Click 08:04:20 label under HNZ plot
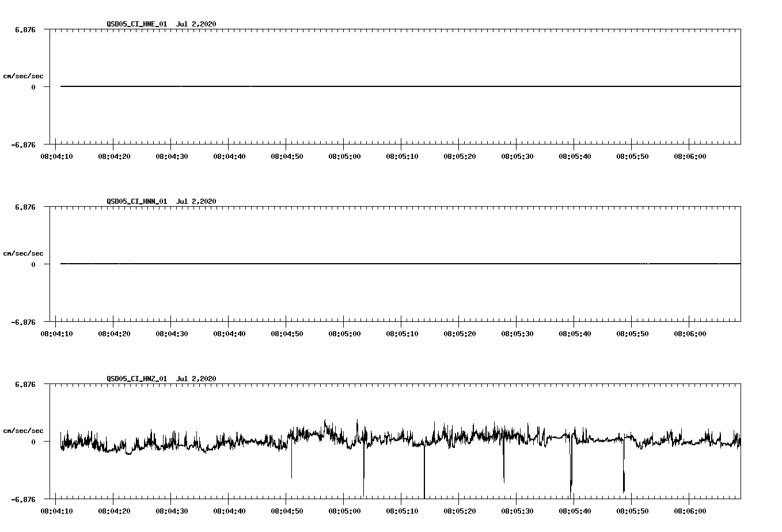Viewport: 782px width, 532px height. pyautogui.click(x=114, y=511)
